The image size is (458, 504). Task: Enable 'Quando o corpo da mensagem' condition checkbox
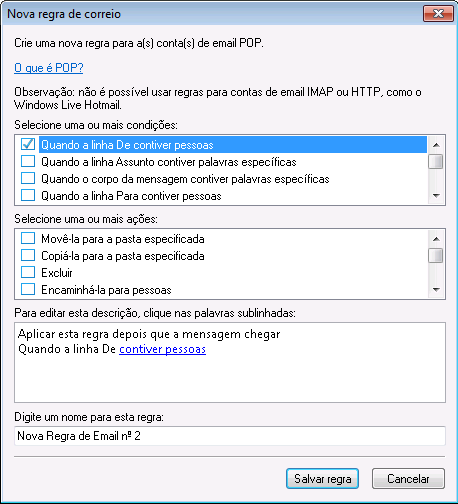pyautogui.click(x=28, y=179)
